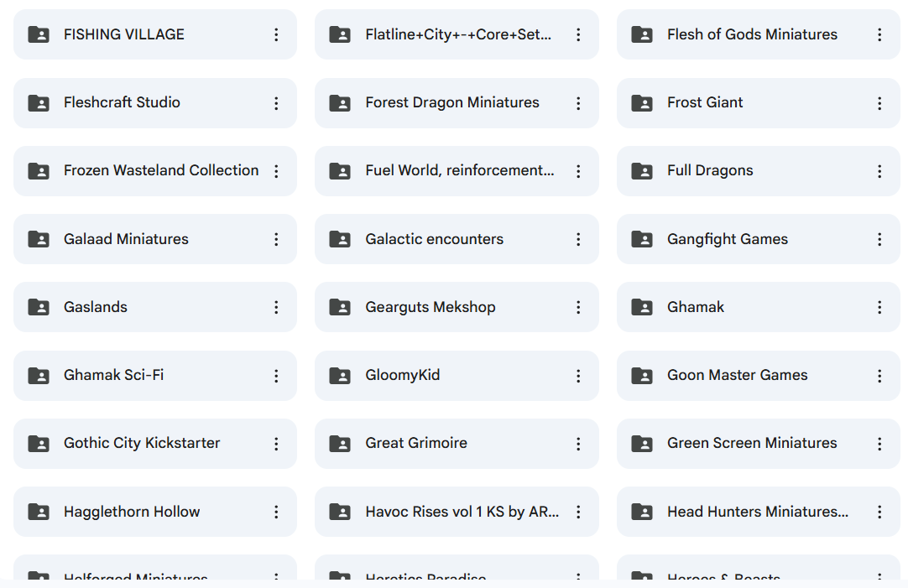Select the Havoc Rises vol 1 KS name
This screenshot has height=588, width=908.
point(462,512)
